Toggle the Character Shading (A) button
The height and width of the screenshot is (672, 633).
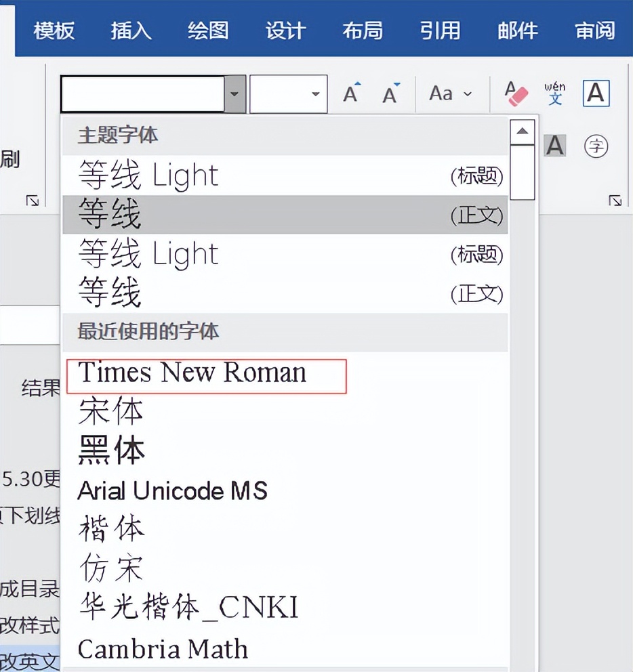click(555, 146)
